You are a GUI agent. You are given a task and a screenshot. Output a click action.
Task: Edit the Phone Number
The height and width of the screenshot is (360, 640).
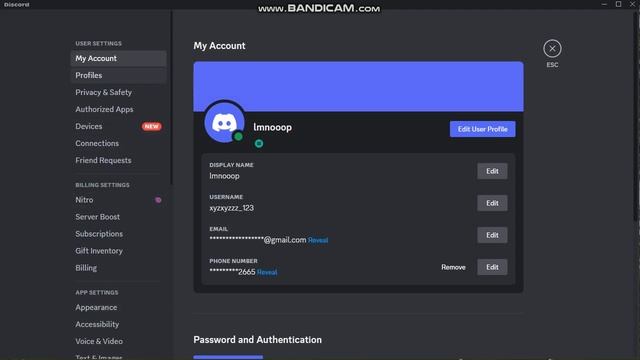point(492,267)
